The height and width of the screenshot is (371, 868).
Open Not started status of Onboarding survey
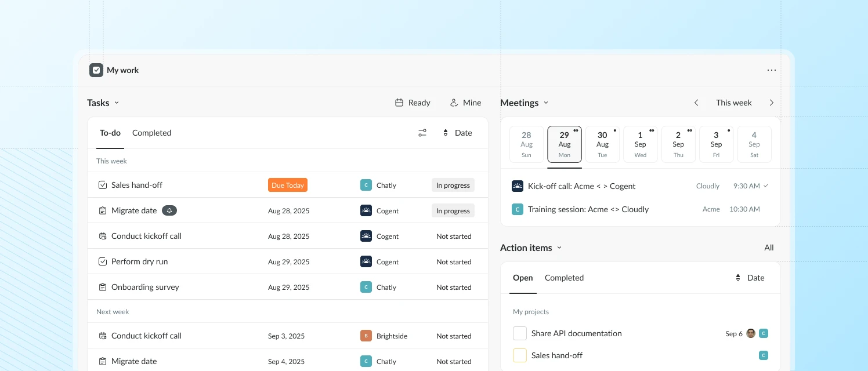pos(454,287)
